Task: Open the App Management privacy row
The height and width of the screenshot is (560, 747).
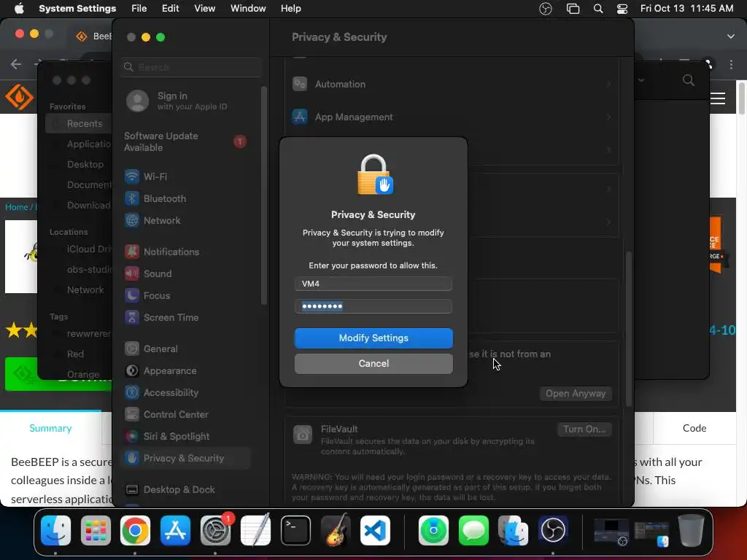Action: tap(452, 117)
